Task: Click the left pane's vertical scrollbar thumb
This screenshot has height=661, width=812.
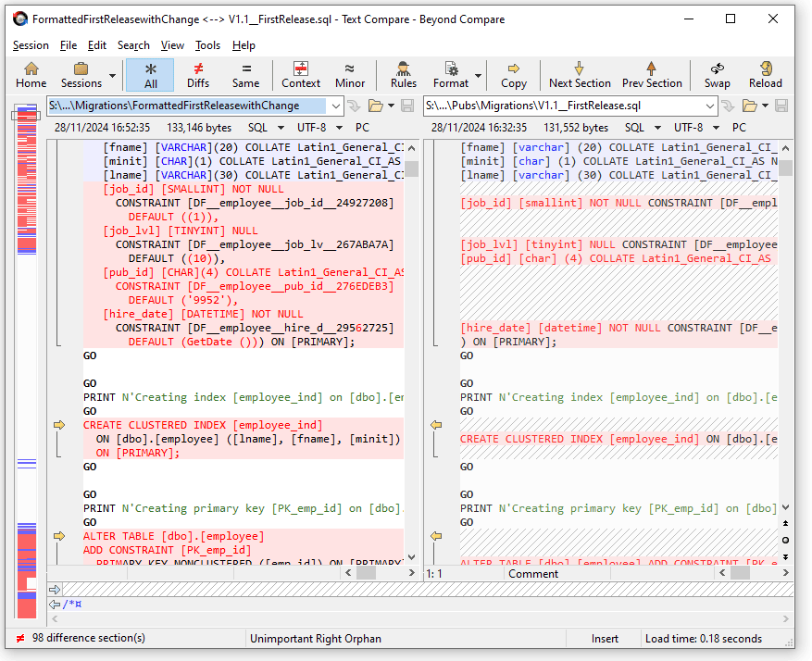Action: [x=412, y=168]
